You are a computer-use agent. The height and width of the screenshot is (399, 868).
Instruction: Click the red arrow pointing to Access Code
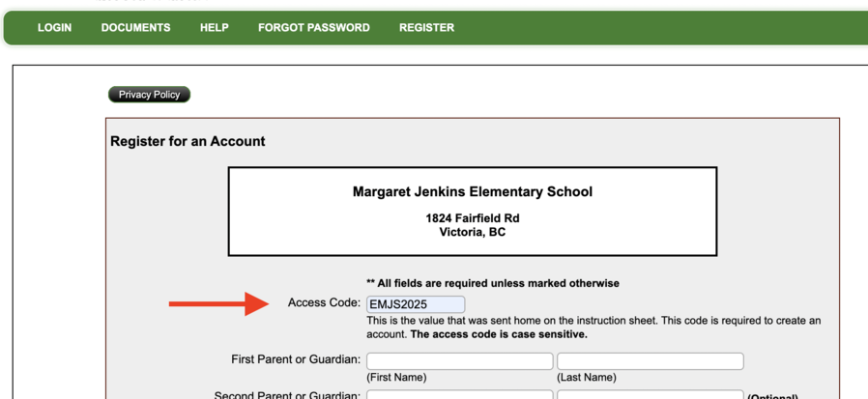click(x=218, y=303)
